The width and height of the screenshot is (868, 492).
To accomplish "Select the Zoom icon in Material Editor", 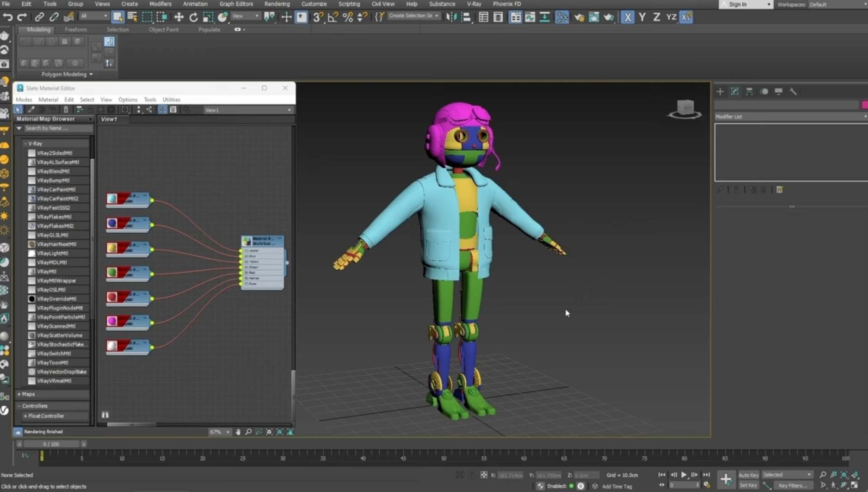I will 248,432.
